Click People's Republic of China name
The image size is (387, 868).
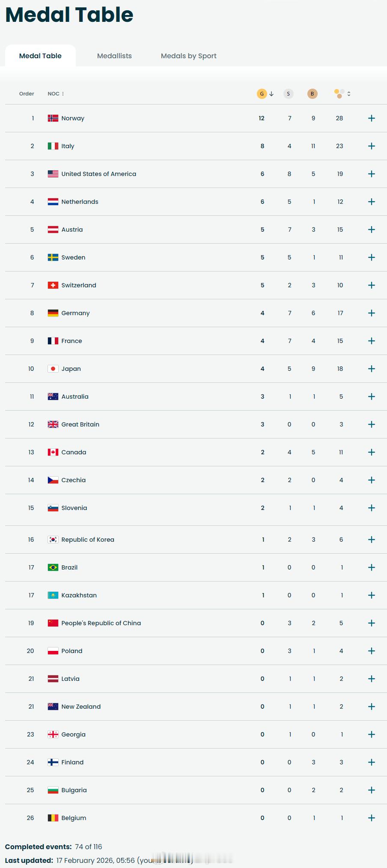[101, 623]
